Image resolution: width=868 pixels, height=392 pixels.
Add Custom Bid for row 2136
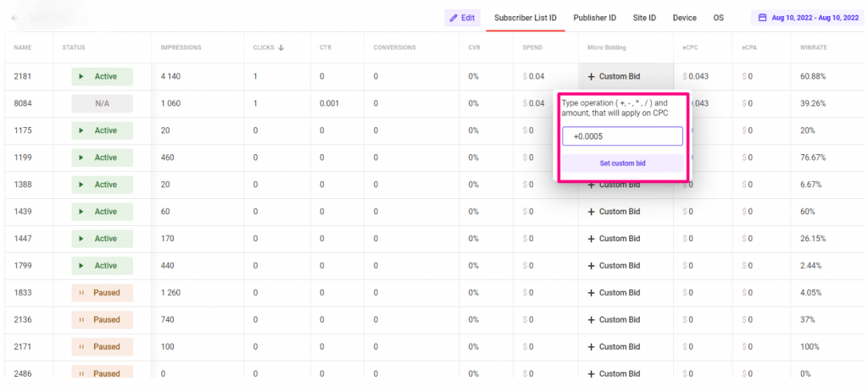614,320
